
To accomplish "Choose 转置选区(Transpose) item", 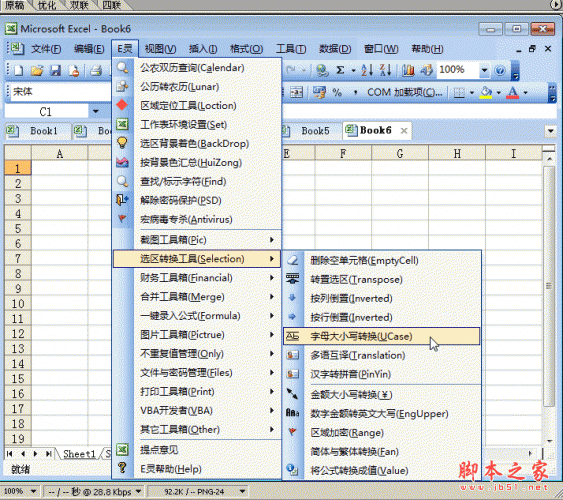I will click(382, 280).
